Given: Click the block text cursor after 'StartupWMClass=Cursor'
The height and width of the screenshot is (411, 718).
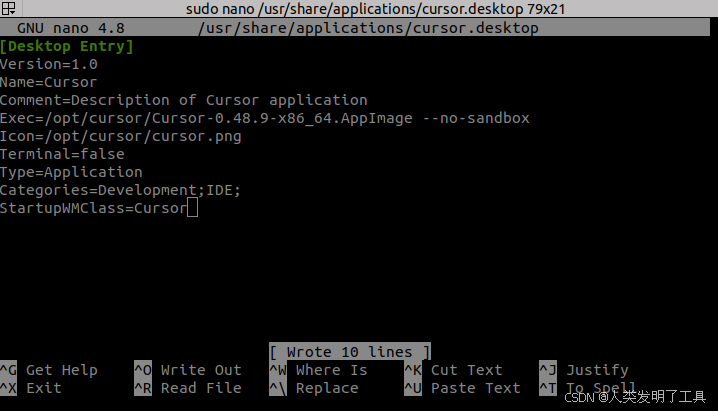Looking at the screenshot, I should pos(193,208).
